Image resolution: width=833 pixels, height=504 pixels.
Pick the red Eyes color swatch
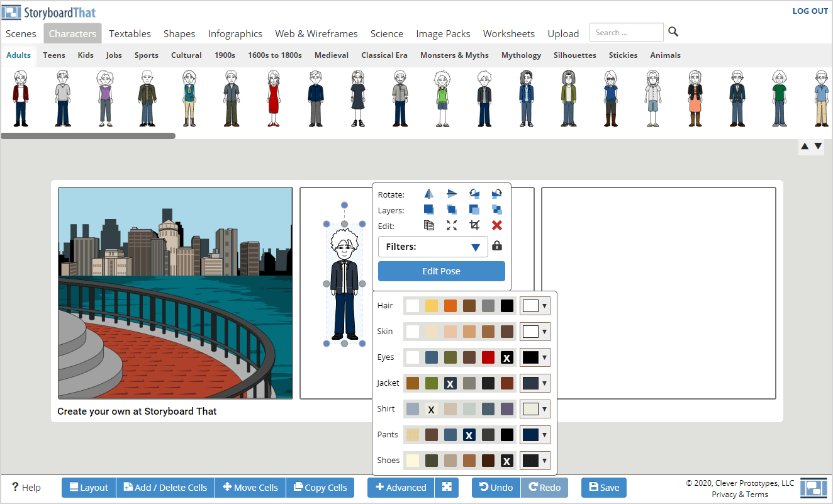click(488, 357)
